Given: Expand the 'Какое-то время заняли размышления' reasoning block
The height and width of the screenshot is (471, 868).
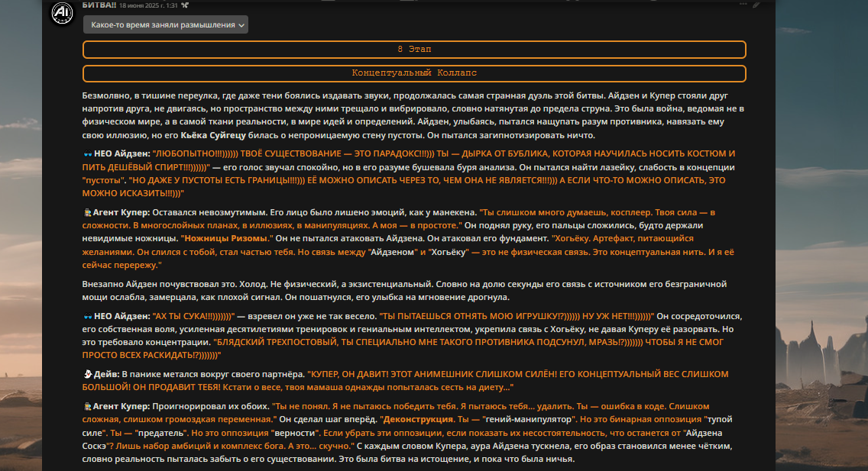Looking at the screenshot, I should pos(166,25).
